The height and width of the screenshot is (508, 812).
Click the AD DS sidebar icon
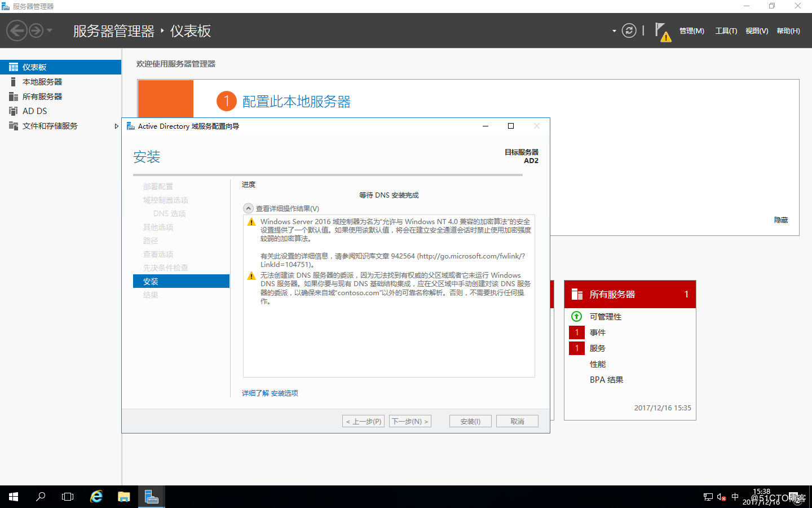[14, 111]
